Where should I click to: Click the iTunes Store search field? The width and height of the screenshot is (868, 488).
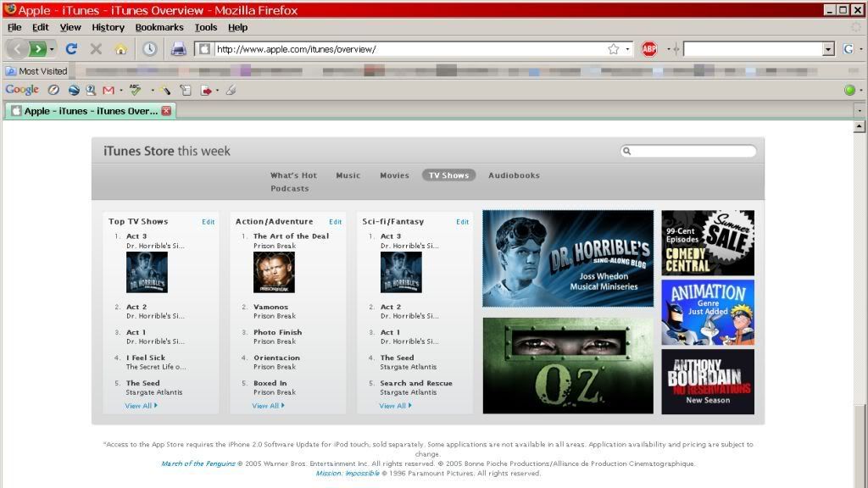click(688, 151)
